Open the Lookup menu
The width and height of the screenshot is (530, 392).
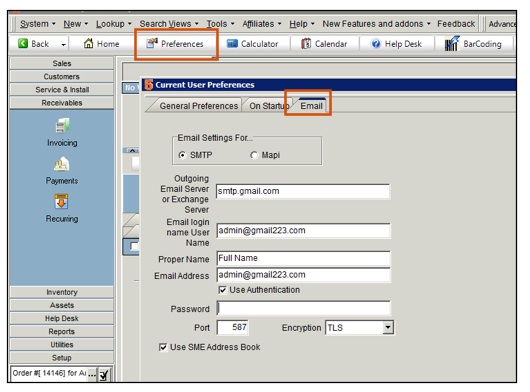click(x=113, y=24)
